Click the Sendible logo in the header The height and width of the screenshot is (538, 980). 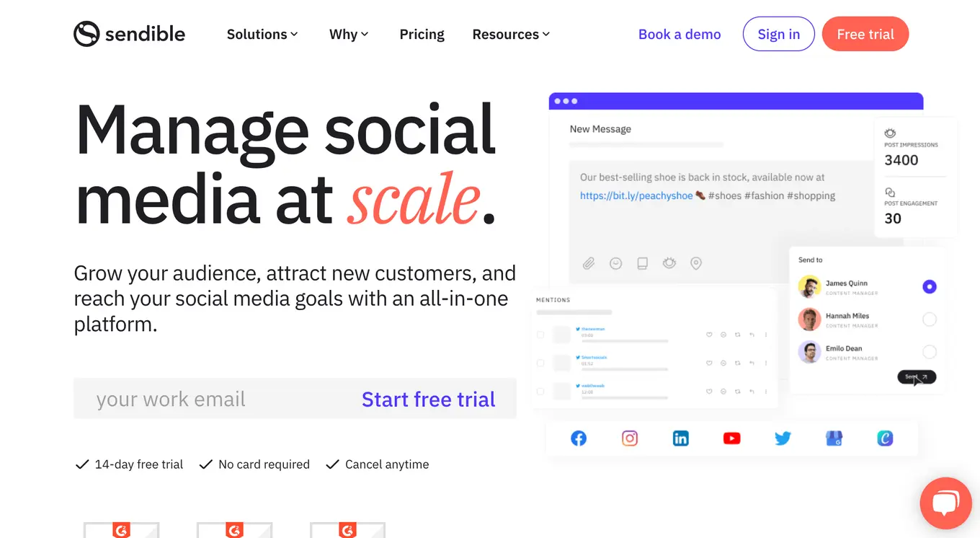tap(129, 33)
